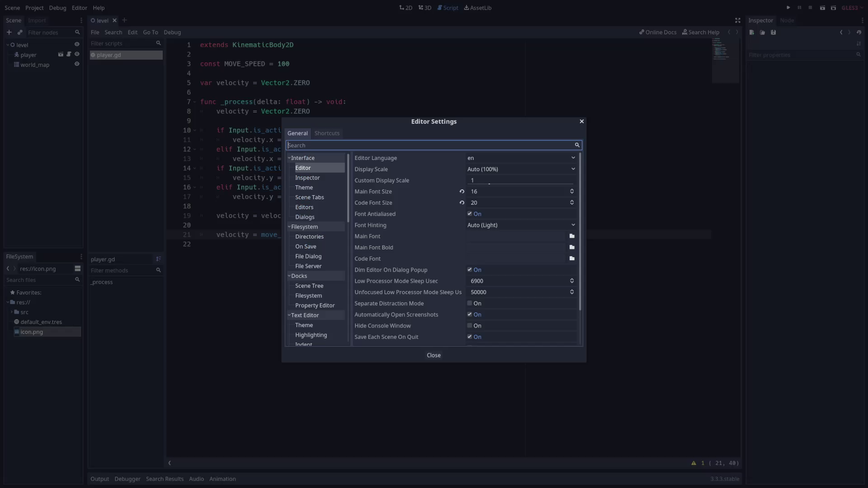Go to previous FileSystem folder
The width and height of the screenshot is (868, 488).
8,268
